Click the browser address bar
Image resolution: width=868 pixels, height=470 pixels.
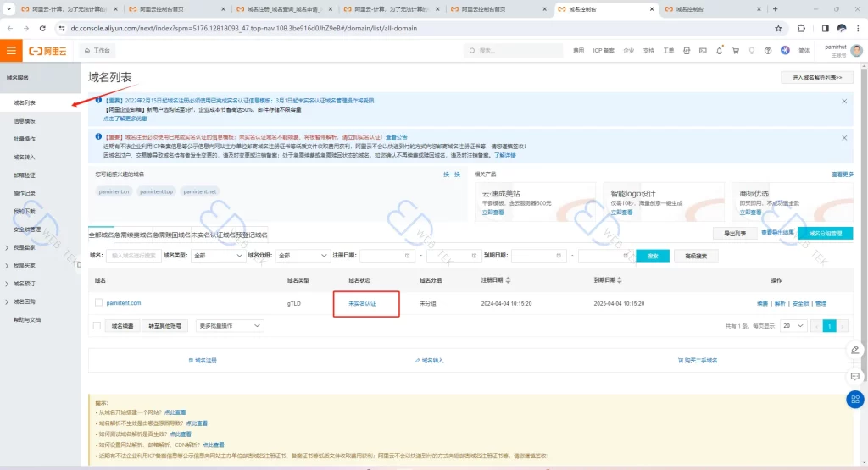pos(415,28)
